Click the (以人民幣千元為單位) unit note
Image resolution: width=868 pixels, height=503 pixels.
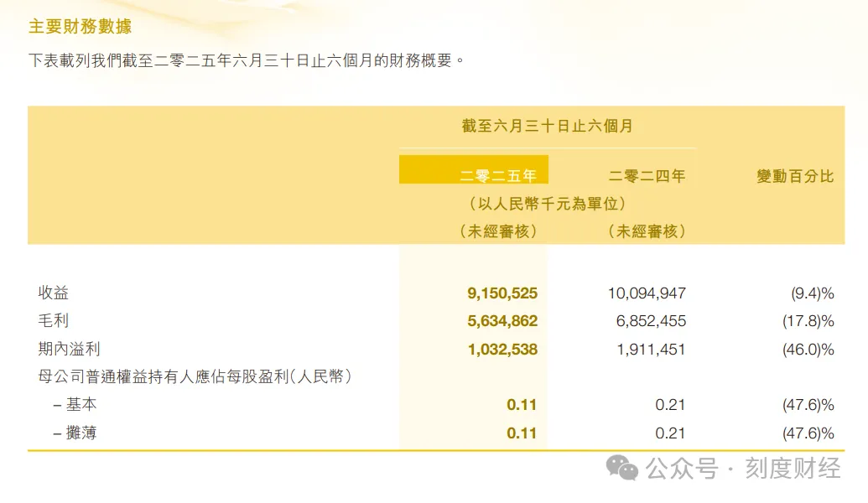[547, 204]
